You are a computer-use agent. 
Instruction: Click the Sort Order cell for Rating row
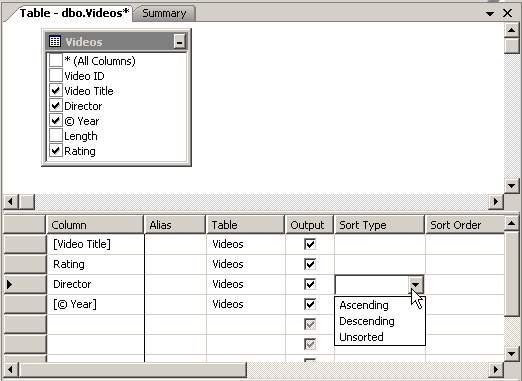pos(465,264)
